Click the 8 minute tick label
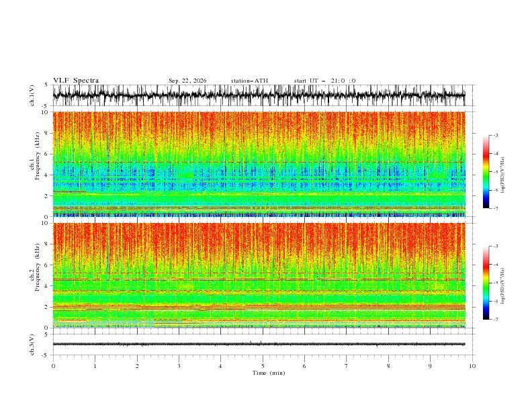532x411 pixels. 388,366
